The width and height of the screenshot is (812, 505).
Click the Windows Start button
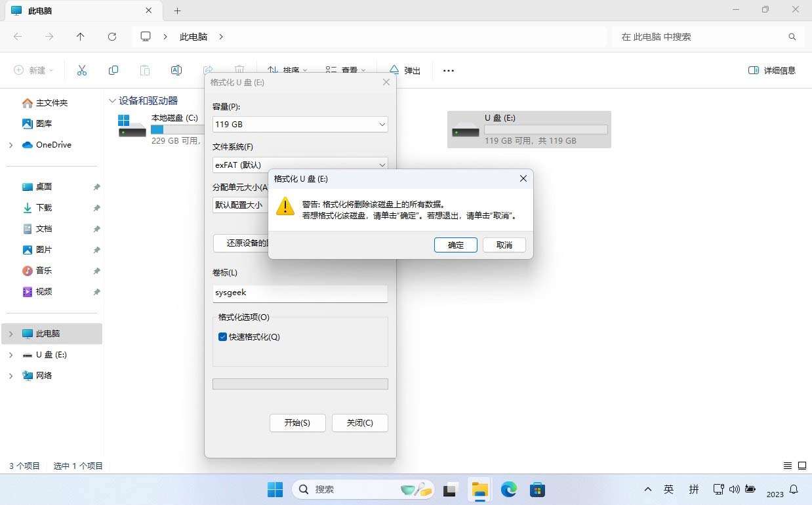(x=275, y=489)
